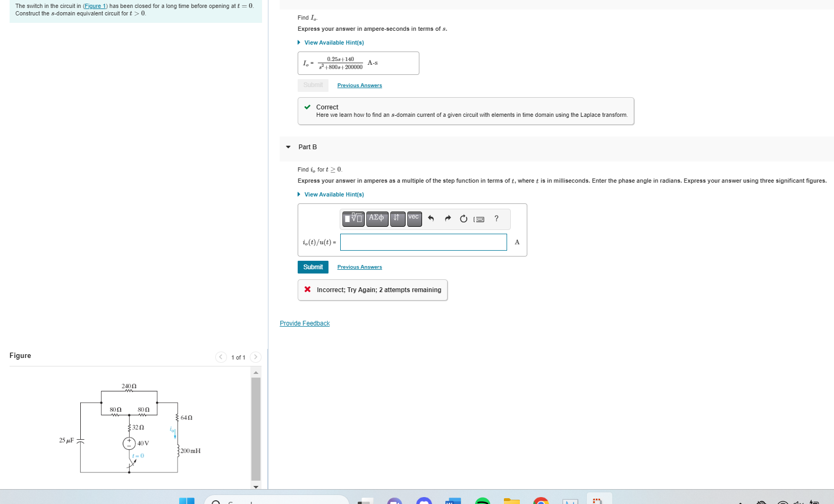Screen dimensions: 834x504
Task: Show keyboard shortcuts icon
Action: 479,219
